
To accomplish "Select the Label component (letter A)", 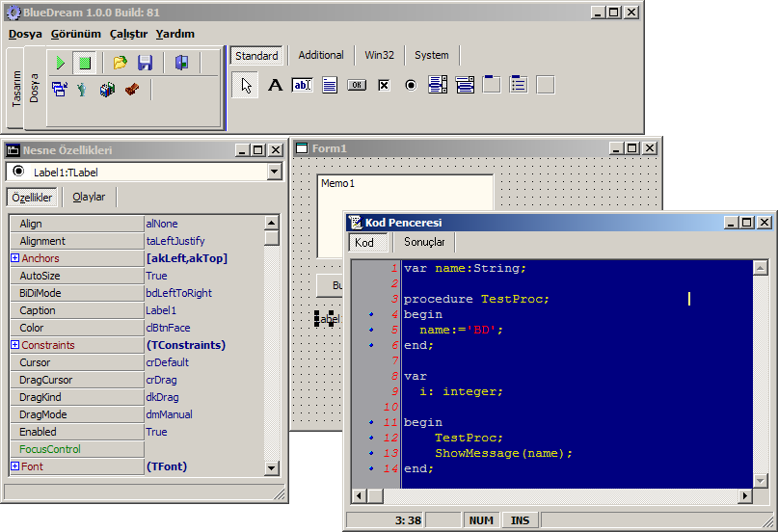I will point(275,85).
